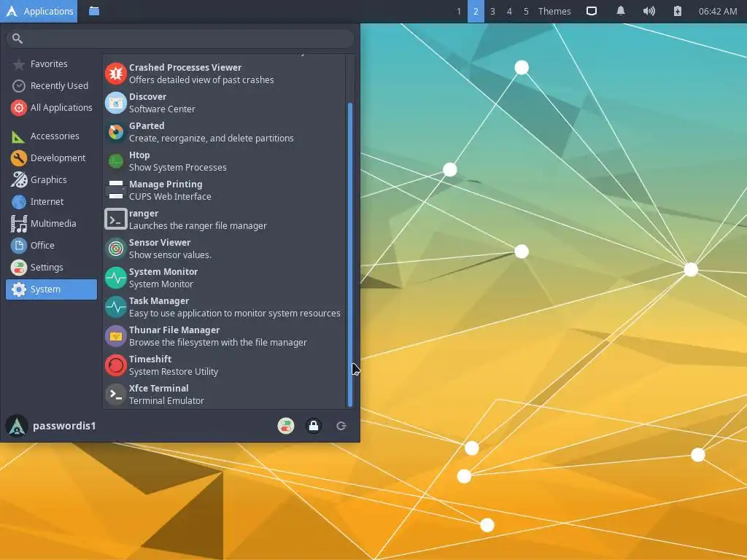The width and height of the screenshot is (747, 560).
Task: Open the Themes panel item
Action: [554, 11]
